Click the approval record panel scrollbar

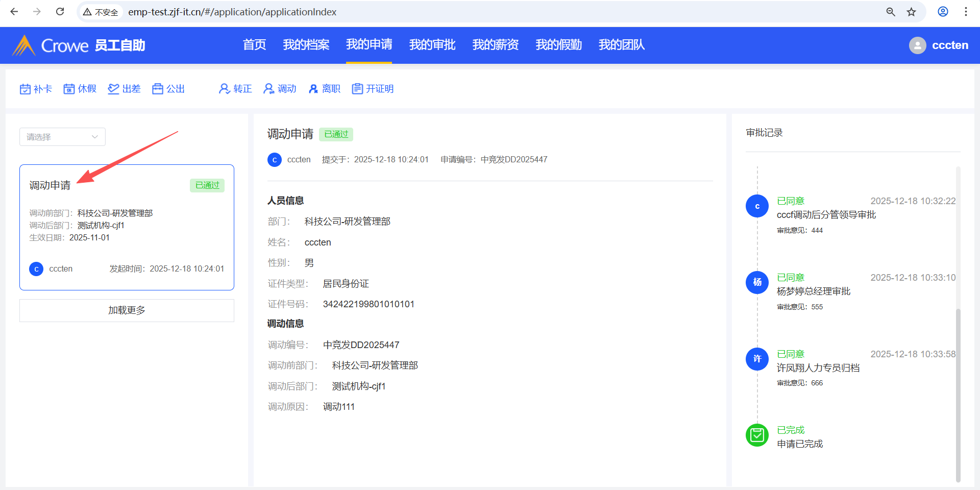[958, 393]
